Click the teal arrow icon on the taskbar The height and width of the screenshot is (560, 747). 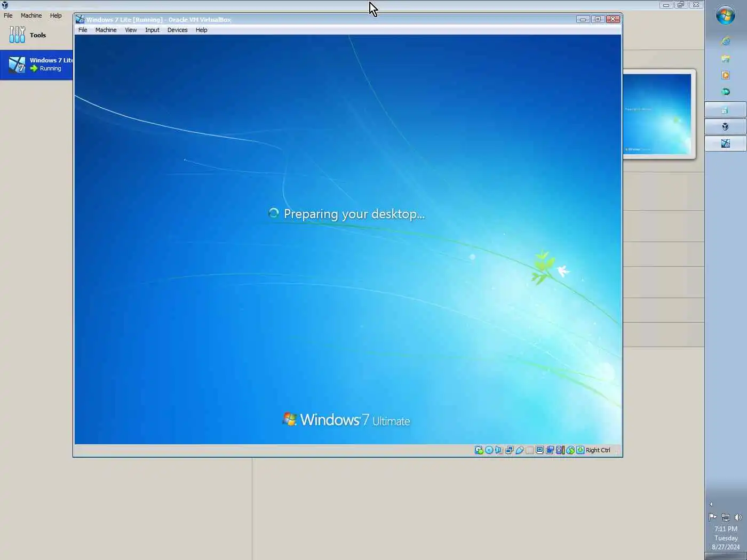tap(726, 92)
